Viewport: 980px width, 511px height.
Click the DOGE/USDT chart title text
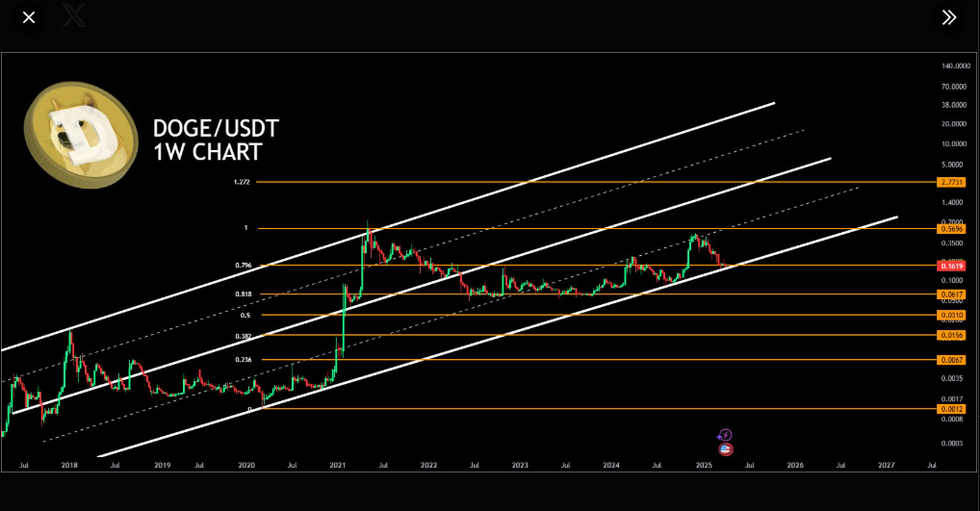216,130
